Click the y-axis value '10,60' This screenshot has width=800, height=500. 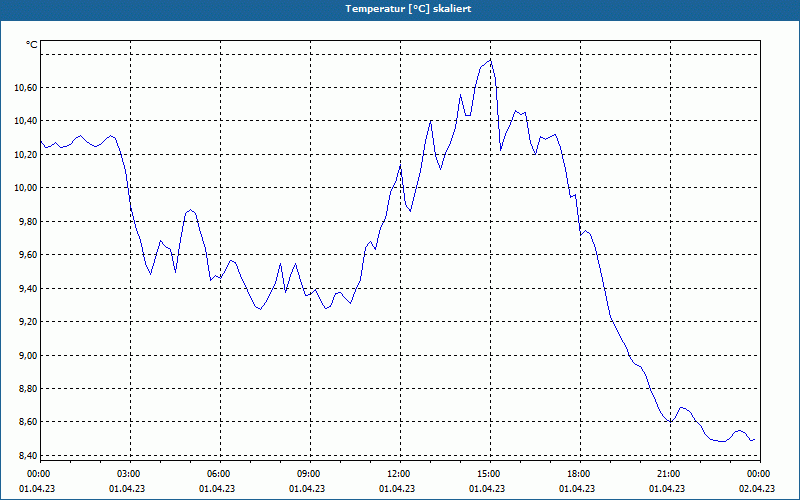point(26,88)
